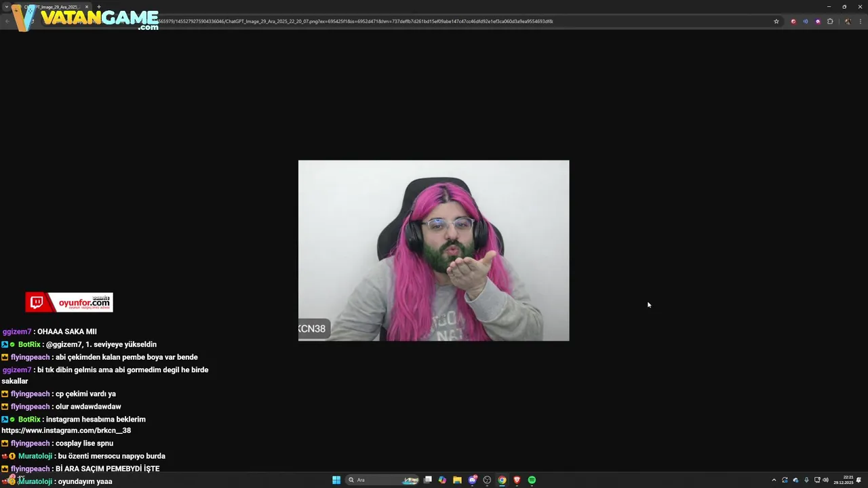The image size is (868, 488).
Task: Open the sync icon in system tray
Action: 785,480
